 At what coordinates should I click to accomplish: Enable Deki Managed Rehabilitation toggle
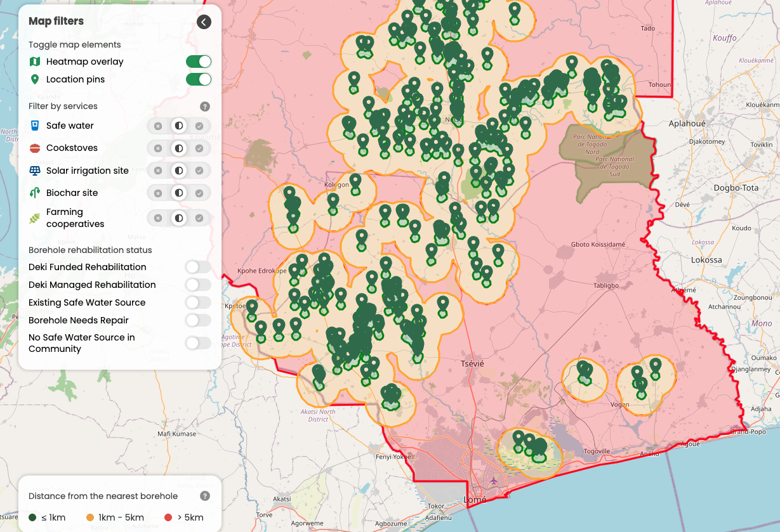pos(198,285)
